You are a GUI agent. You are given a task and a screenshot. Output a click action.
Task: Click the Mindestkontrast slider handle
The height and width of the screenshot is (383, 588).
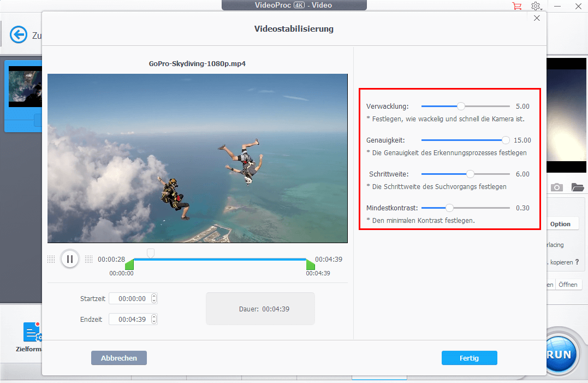point(449,208)
